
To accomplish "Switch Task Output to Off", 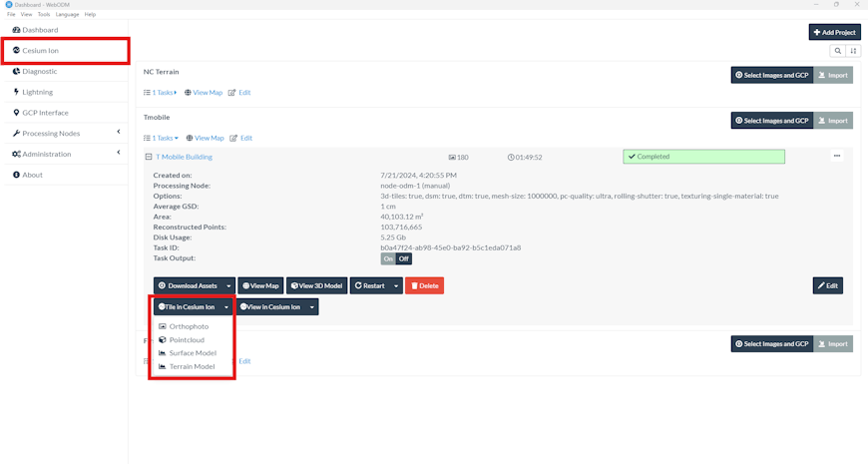I will tap(404, 258).
